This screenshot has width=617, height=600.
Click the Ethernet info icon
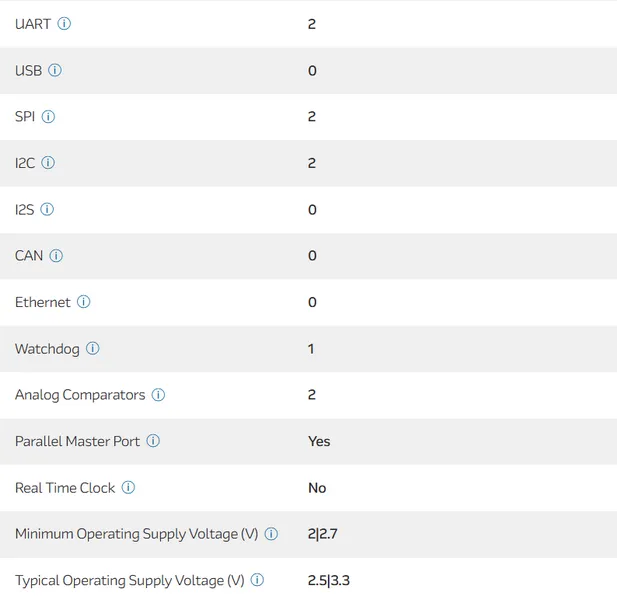point(84,301)
